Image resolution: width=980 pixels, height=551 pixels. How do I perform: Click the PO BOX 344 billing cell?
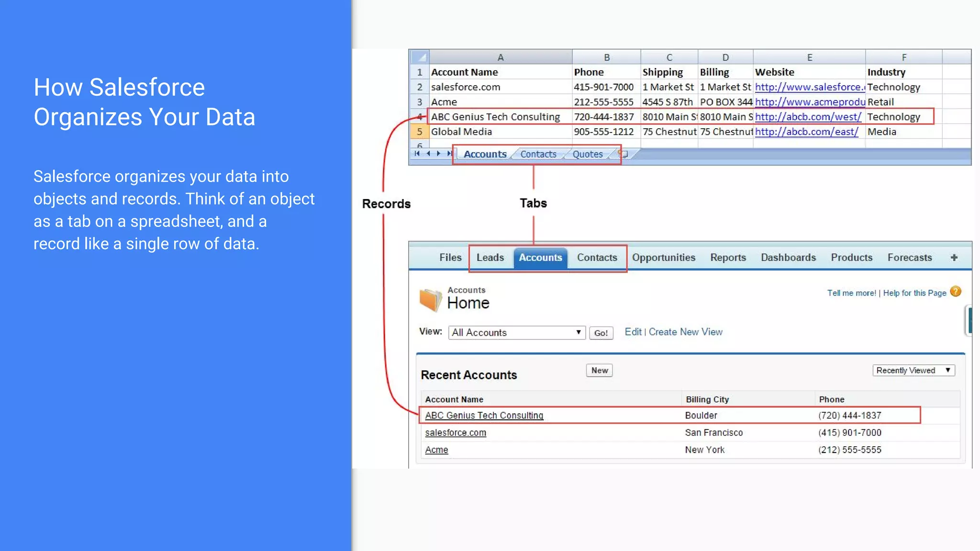[x=725, y=102]
